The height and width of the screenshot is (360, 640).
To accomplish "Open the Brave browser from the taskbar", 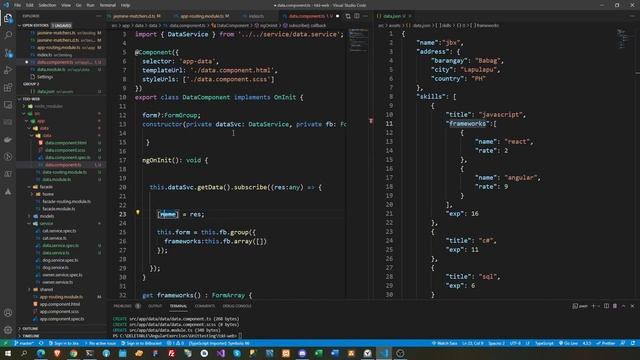I will [57, 353].
